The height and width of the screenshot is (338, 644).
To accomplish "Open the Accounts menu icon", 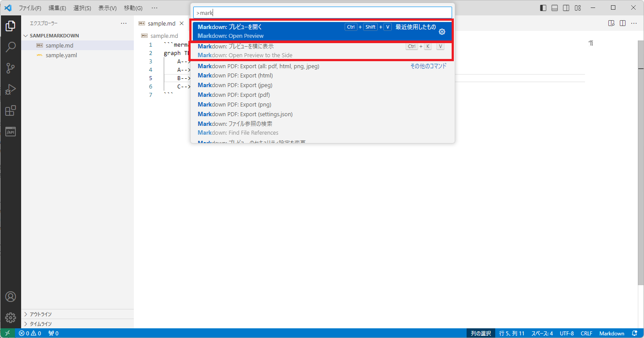I will (11, 297).
